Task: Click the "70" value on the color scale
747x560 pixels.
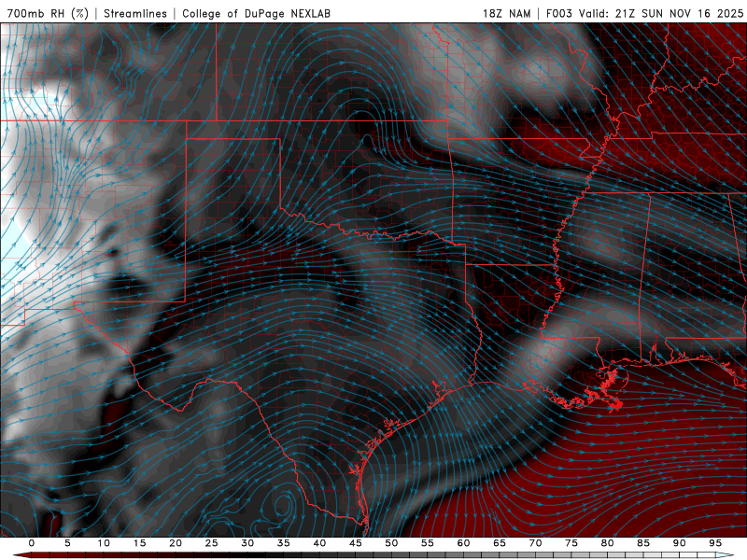Action: click(535, 543)
